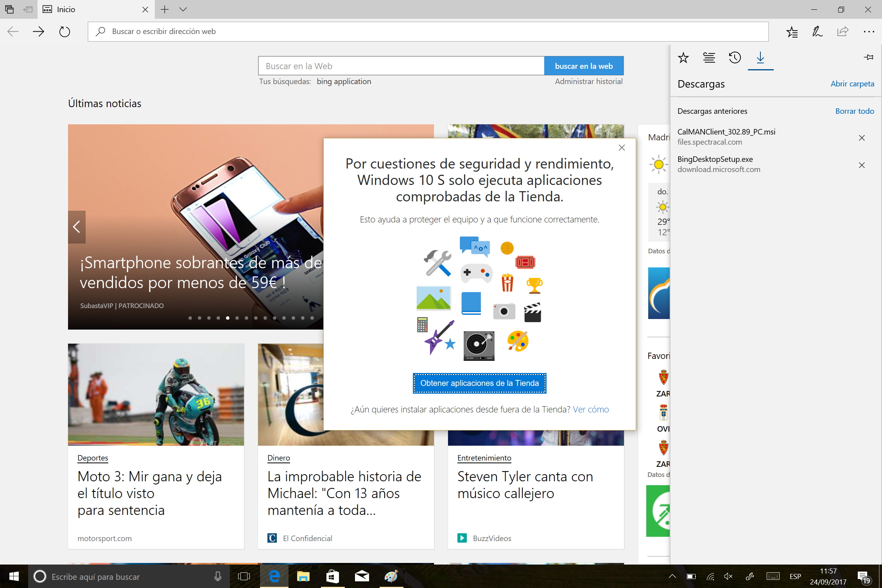Open the Deportes category link
Screen dimensions: 882x588
pos(93,458)
